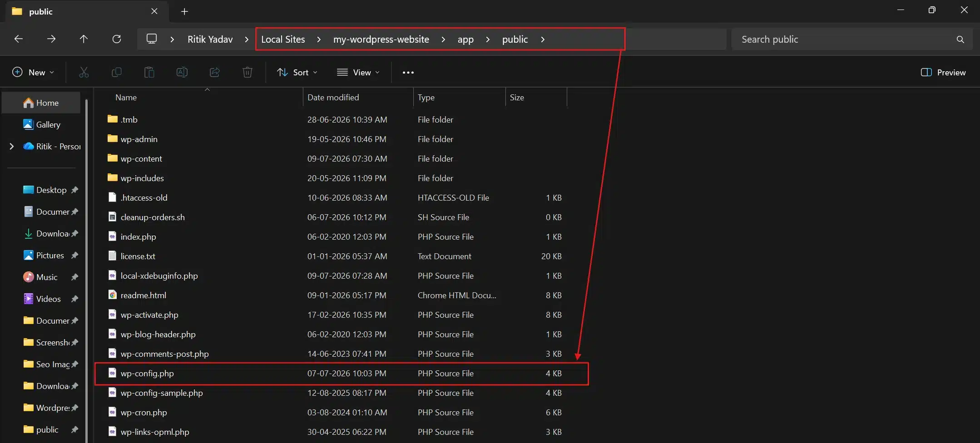Navigate to my-wordpress-website breadcrumb

[x=381, y=39]
